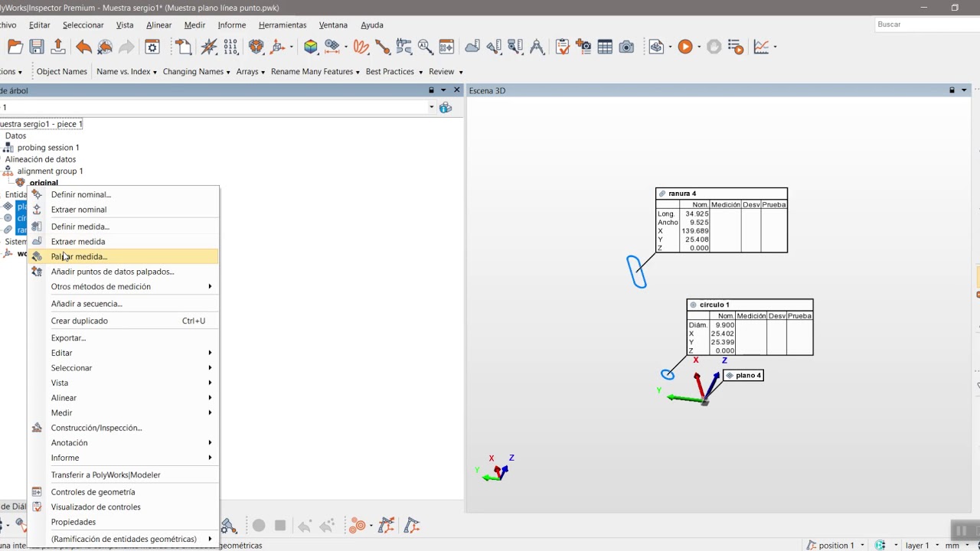Select alignment group 1 in tree

click(50, 171)
